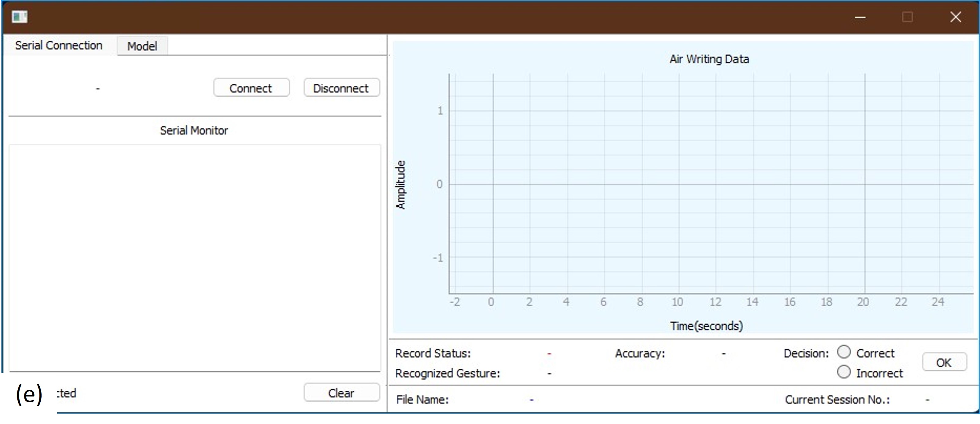Click the Time(seconds) axis label
The width and height of the screenshot is (980, 424).
point(706,326)
